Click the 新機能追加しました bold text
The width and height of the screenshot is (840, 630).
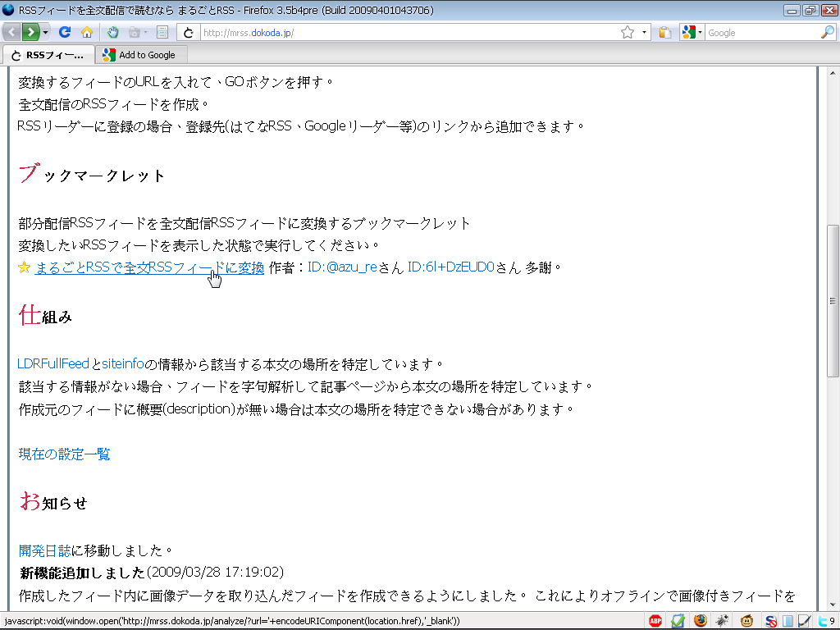tap(83, 573)
